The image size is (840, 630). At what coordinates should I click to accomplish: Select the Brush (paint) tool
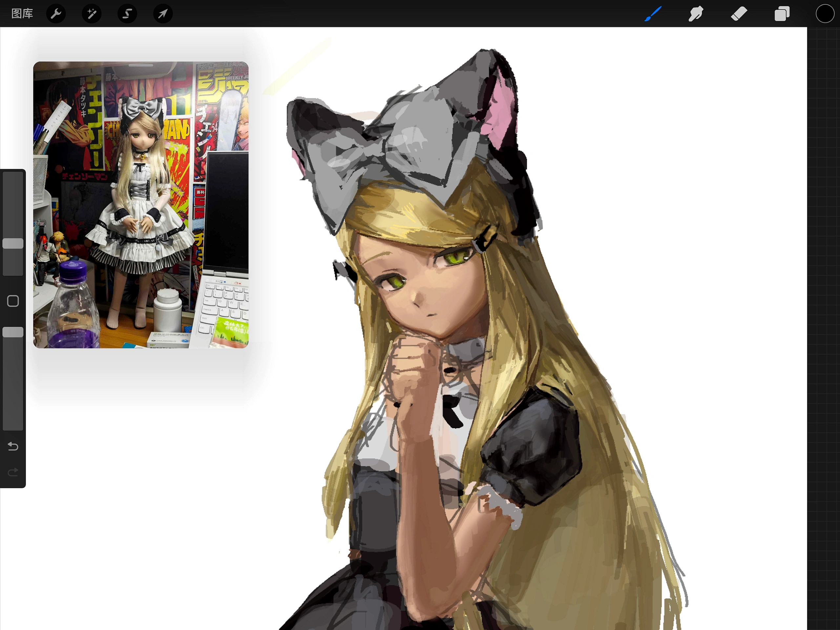[x=653, y=14]
